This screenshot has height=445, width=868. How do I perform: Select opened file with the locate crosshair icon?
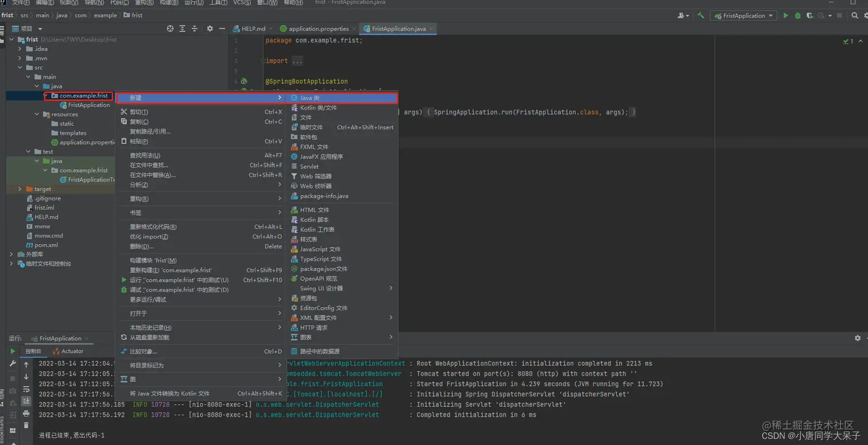click(170, 29)
